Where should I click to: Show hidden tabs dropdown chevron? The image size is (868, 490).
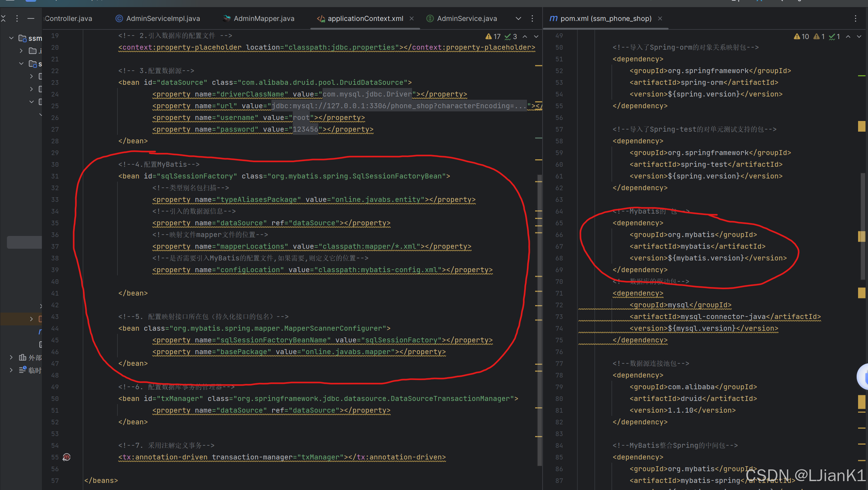(x=518, y=18)
